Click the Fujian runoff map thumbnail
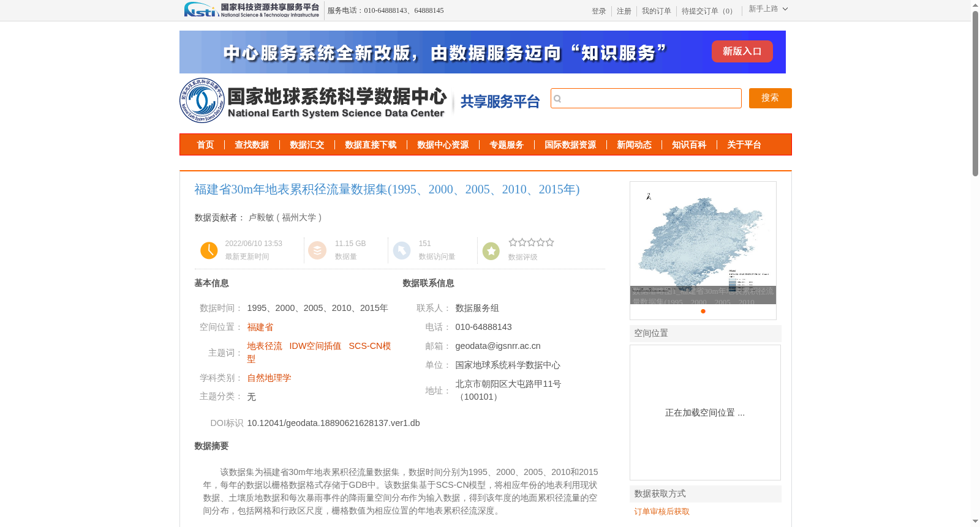Viewport: 980px width, 527px height. coord(703,243)
